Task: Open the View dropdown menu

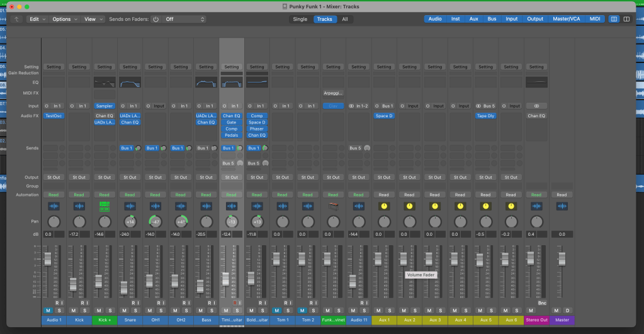Action: click(x=93, y=19)
